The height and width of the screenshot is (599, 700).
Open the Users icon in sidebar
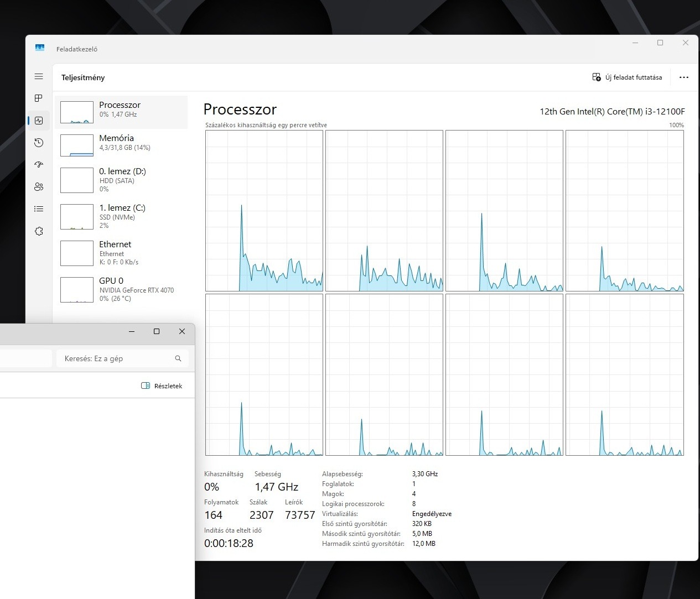(x=39, y=186)
